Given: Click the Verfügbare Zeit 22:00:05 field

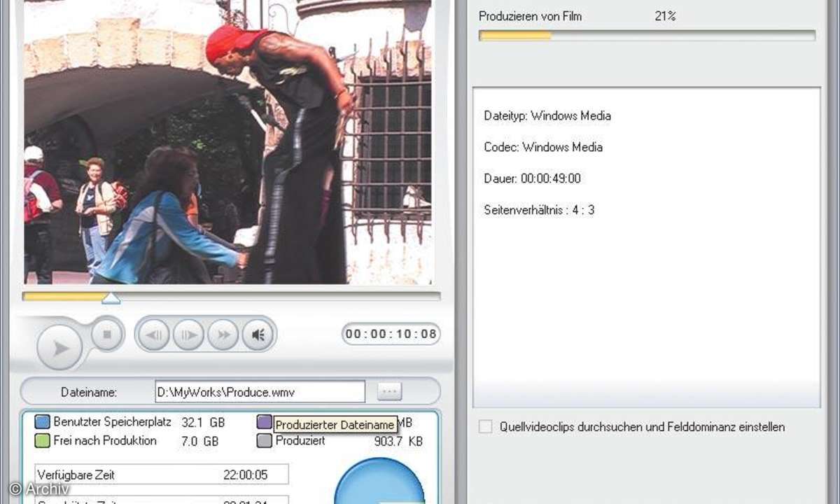Looking at the screenshot, I should [162, 475].
